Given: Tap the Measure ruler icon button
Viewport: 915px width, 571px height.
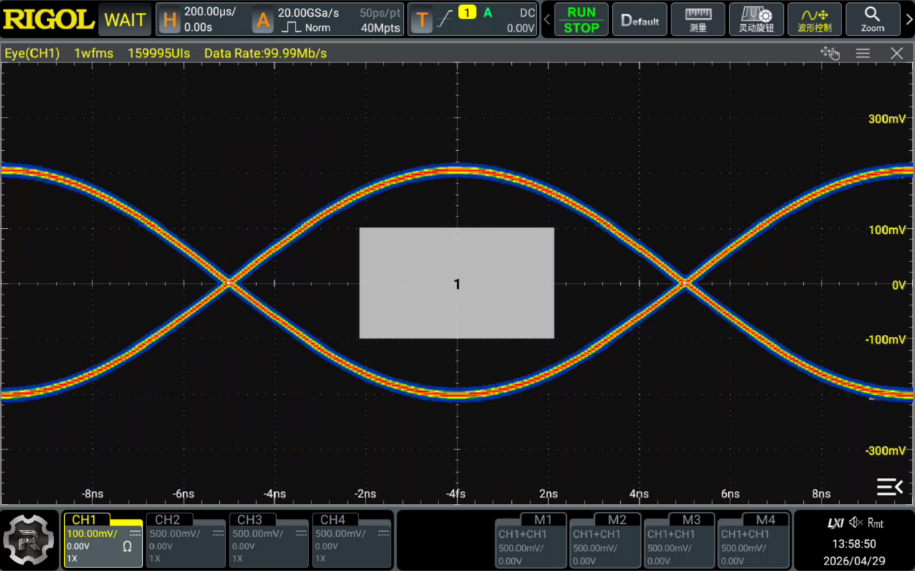Looking at the screenshot, I should click(698, 20).
